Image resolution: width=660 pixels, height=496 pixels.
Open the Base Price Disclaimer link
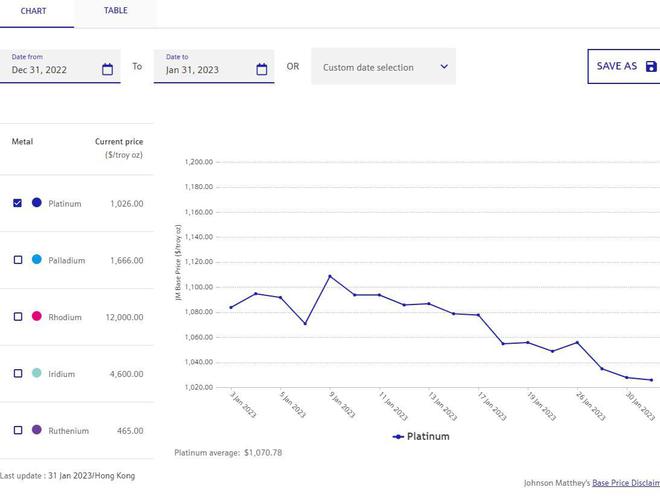click(x=625, y=483)
